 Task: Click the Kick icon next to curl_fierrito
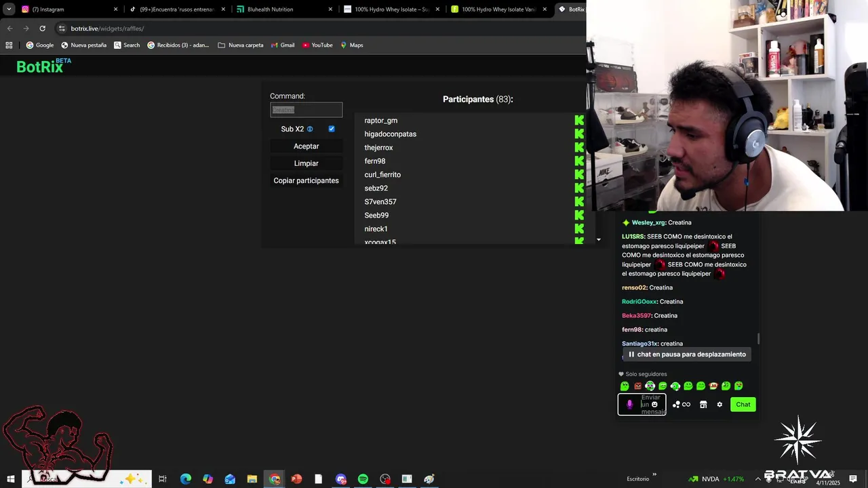(x=579, y=174)
